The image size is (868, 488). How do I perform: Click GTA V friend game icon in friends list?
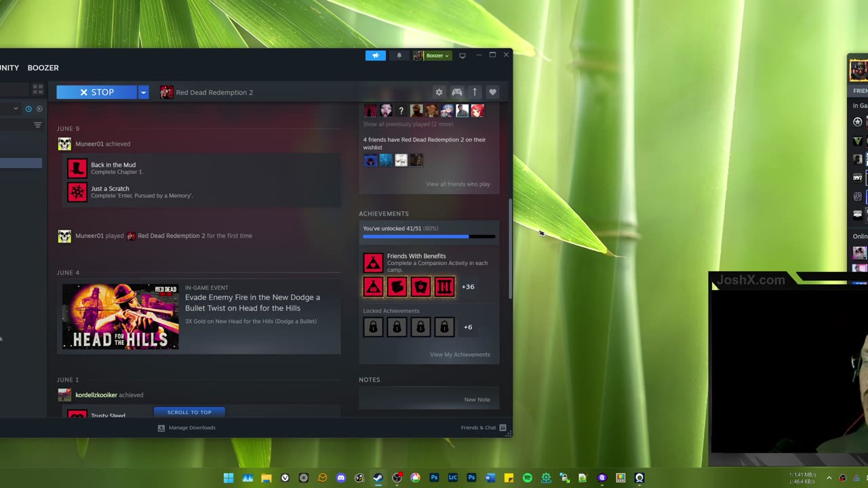click(858, 140)
